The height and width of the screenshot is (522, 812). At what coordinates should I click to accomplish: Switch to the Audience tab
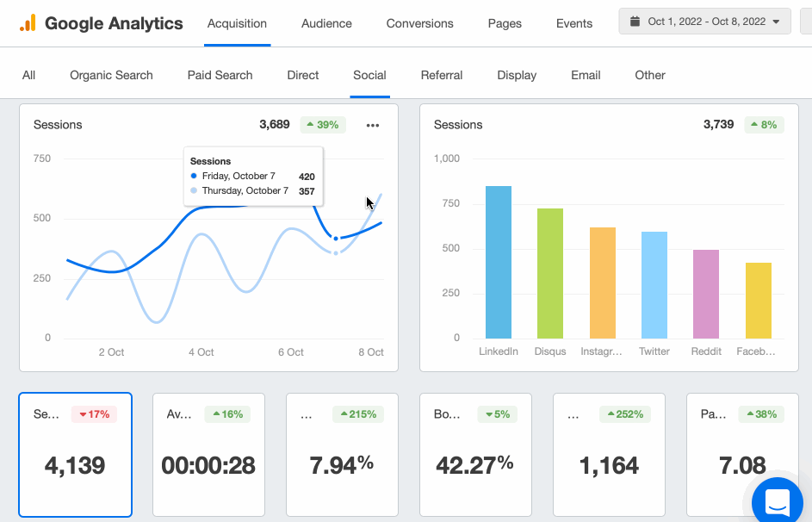coord(326,23)
